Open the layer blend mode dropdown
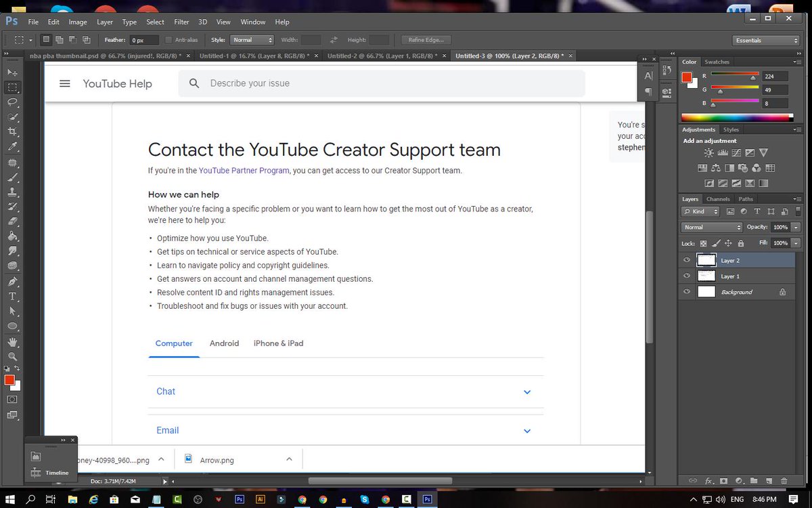The width and height of the screenshot is (812, 508). click(712, 228)
